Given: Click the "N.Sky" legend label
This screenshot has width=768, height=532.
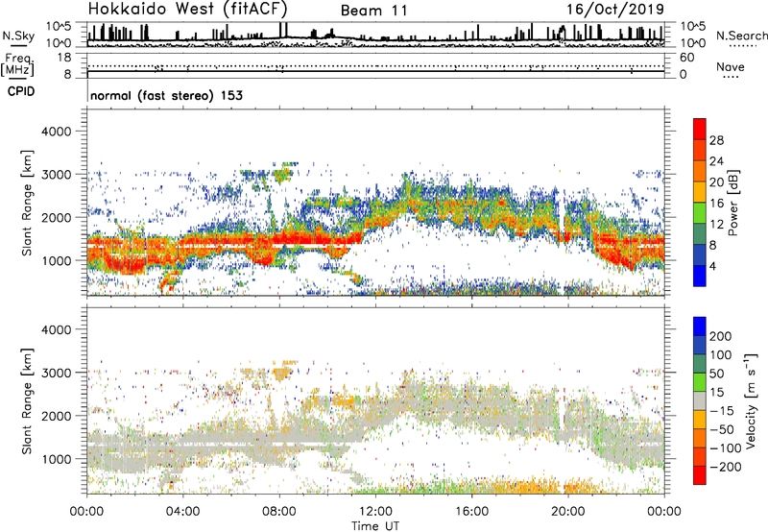Looking at the screenshot, I should 18,36.
